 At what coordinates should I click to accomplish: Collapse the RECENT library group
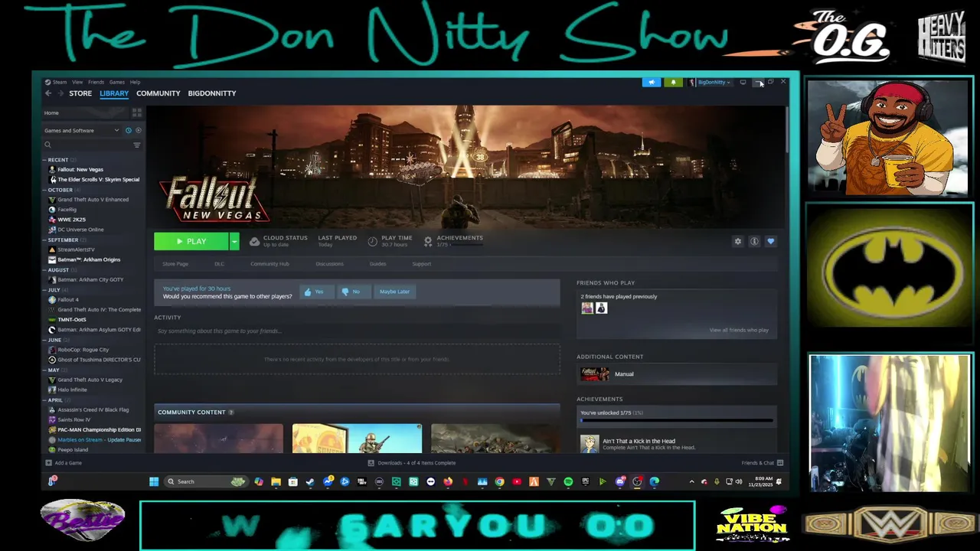(56, 160)
